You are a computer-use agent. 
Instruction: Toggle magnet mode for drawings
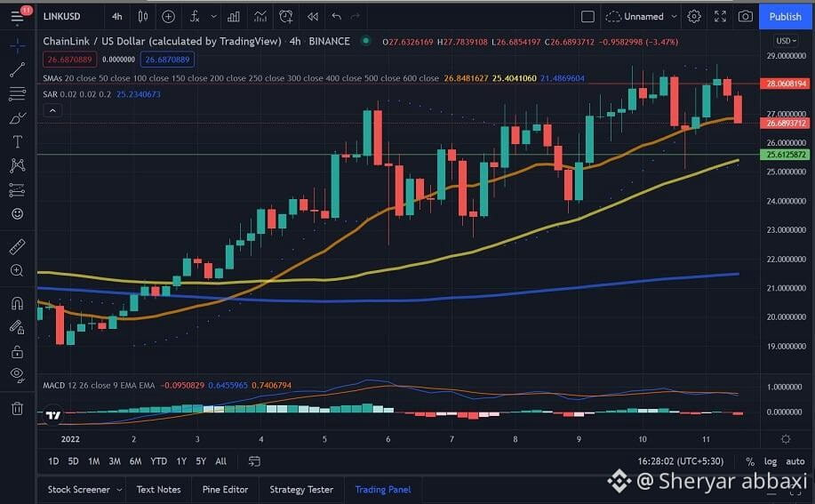(x=17, y=303)
